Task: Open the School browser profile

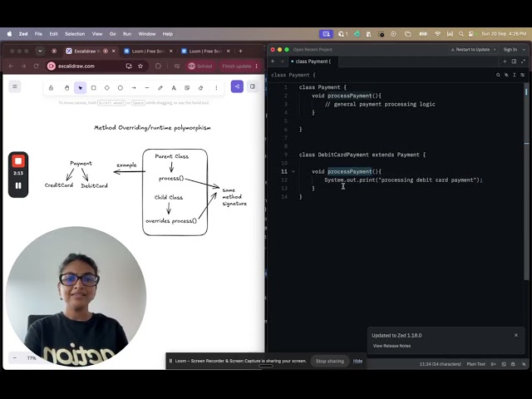Action: click(x=200, y=66)
